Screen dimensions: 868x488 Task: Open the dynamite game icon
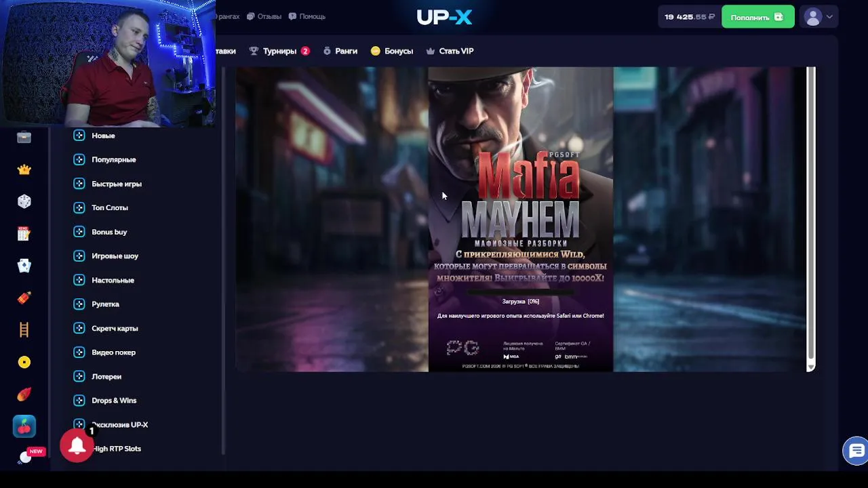click(24, 298)
